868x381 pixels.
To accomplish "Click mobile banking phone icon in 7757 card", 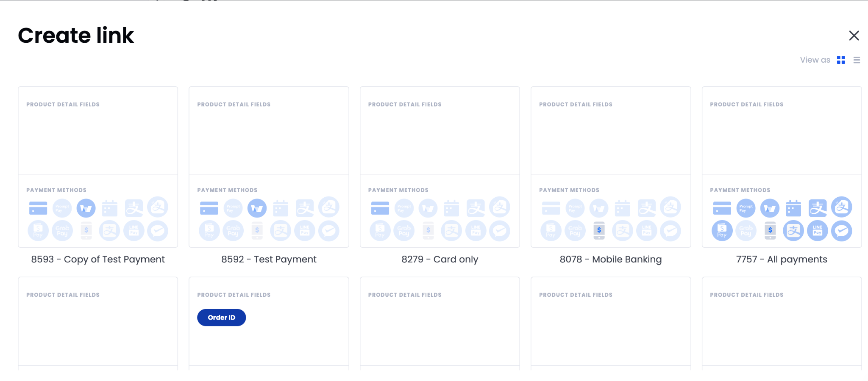I will [770, 231].
